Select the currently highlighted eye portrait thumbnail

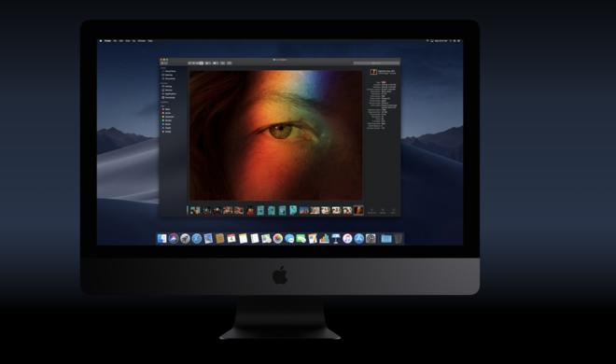point(358,211)
